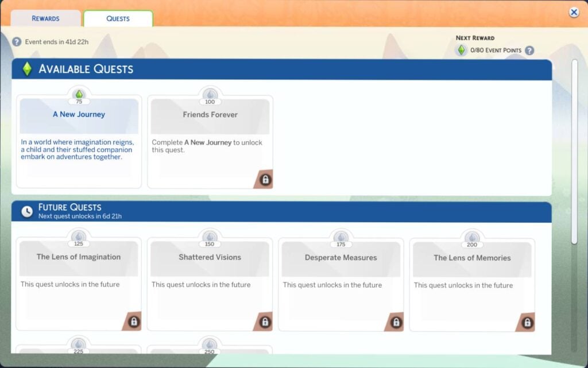The width and height of the screenshot is (588, 368).
Task: Click the lock icon on Shattered Visions
Action: tap(265, 322)
